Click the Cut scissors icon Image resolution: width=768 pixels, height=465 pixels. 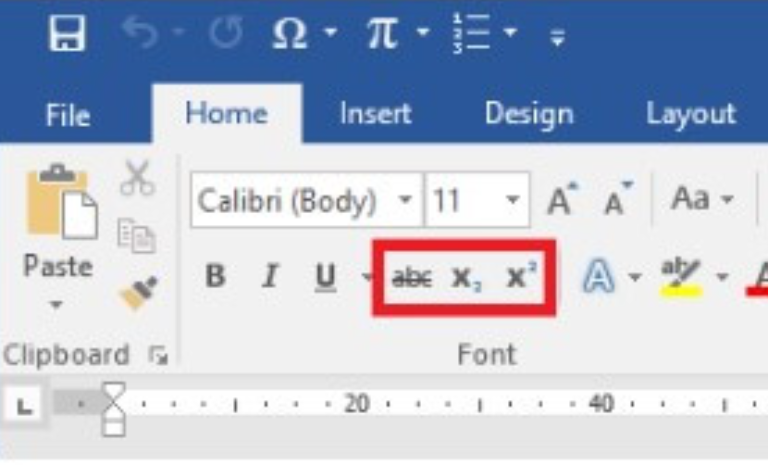[x=137, y=177]
